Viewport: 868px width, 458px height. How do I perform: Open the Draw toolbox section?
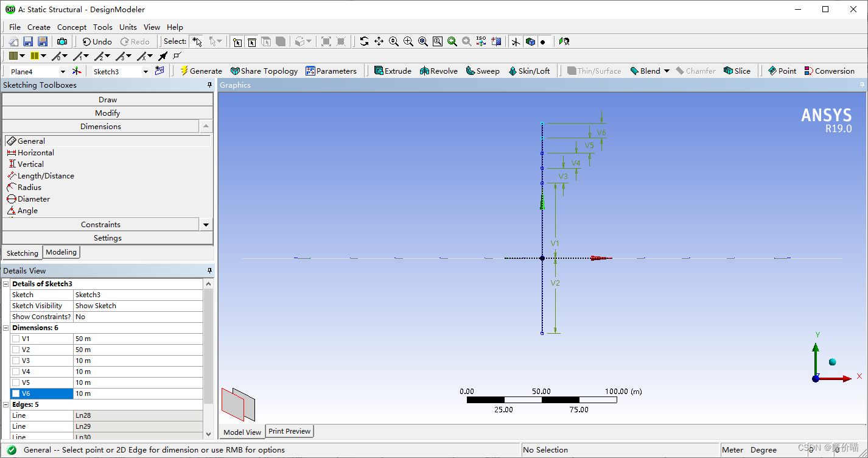pos(108,99)
